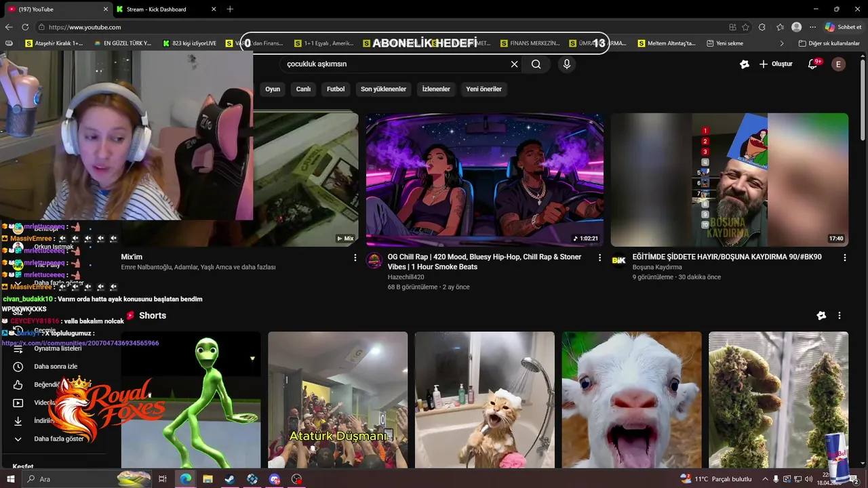Image resolution: width=868 pixels, height=488 pixels.
Task: Click the magnifier search button
Action: [536, 64]
